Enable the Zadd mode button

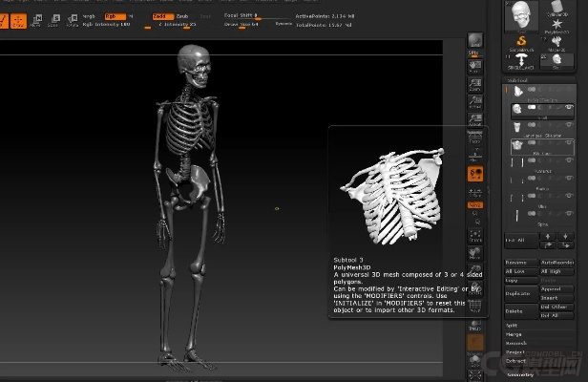(x=158, y=16)
